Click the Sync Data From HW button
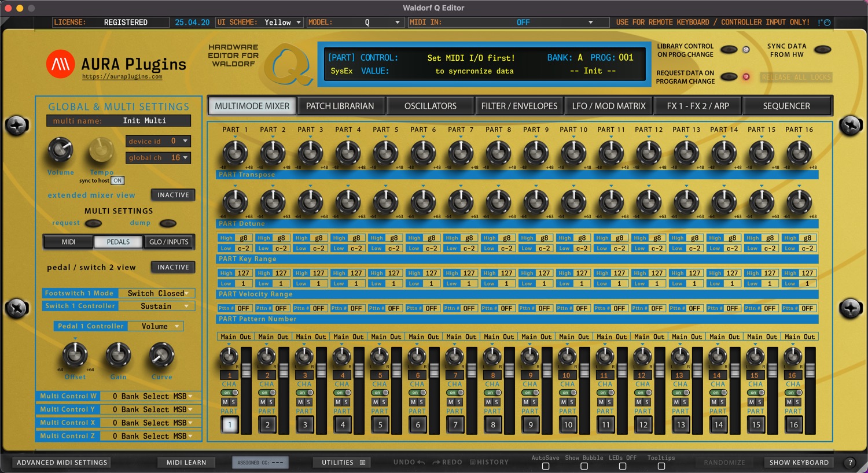This screenshot has width=868, height=473. pos(822,50)
